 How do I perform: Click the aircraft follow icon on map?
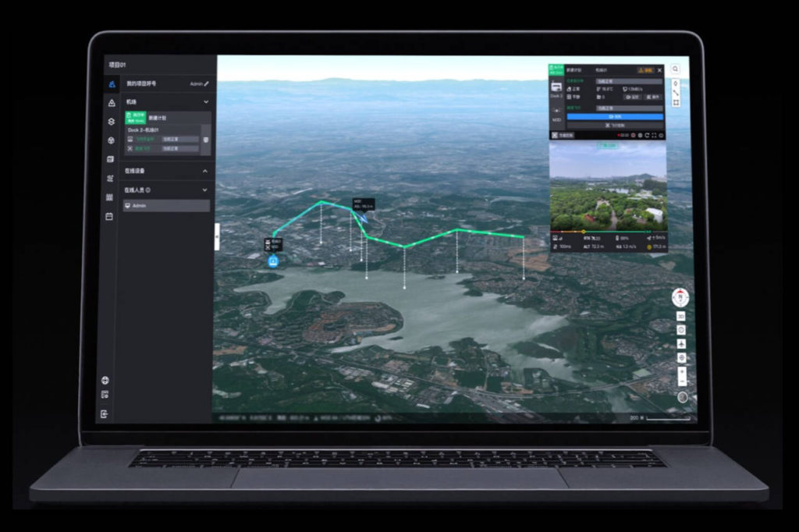tap(681, 343)
